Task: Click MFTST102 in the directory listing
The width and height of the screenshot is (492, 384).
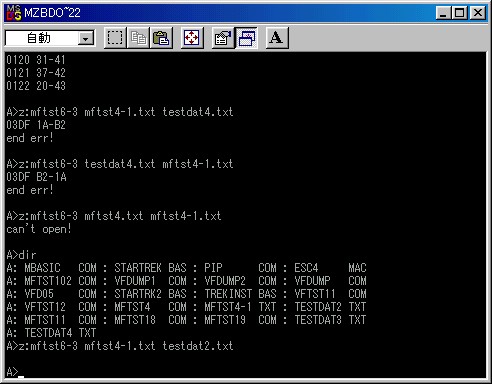Action: pyautogui.click(x=48, y=281)
